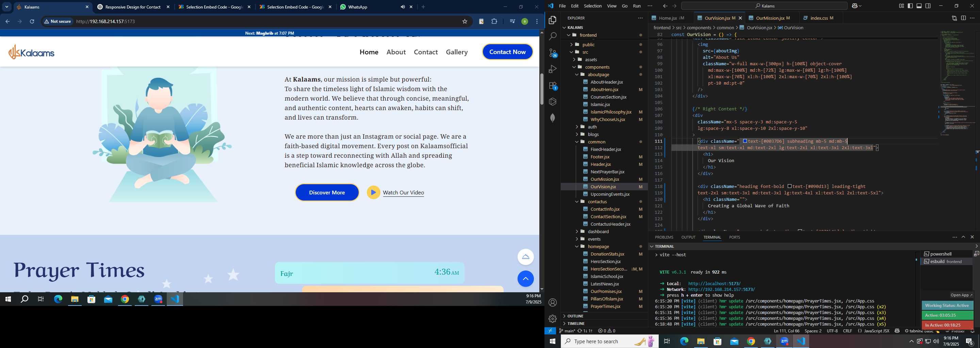Viewport: 980px width, 348px height.
Task: Open the Extensions view in VS Code
Action: pos(553,86)
